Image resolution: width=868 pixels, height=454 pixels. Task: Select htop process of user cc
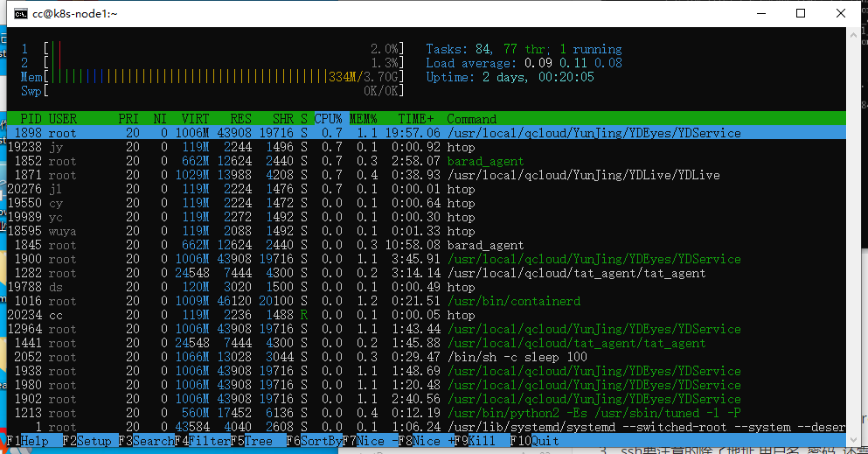click(427, 315)
